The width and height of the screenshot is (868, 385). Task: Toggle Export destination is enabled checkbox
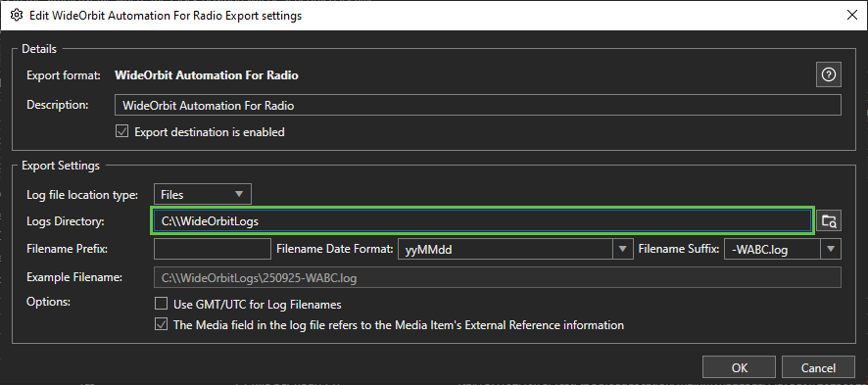121,131
